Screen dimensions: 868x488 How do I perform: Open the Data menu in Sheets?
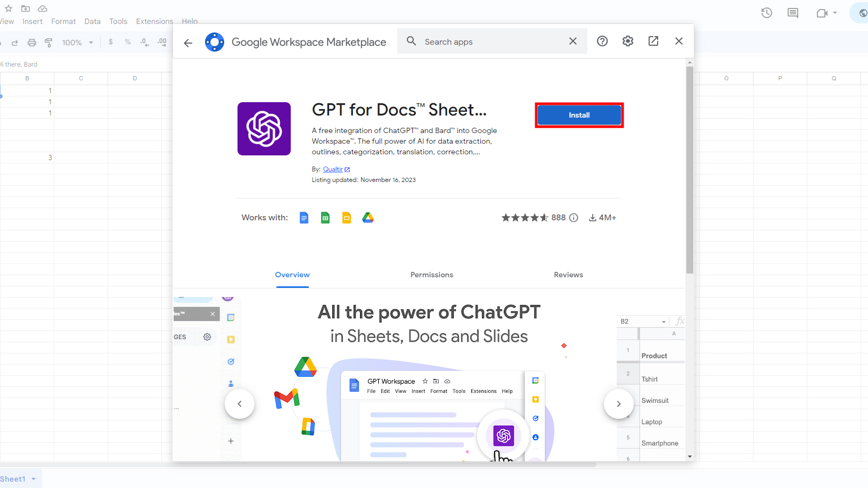pos(92,21)
